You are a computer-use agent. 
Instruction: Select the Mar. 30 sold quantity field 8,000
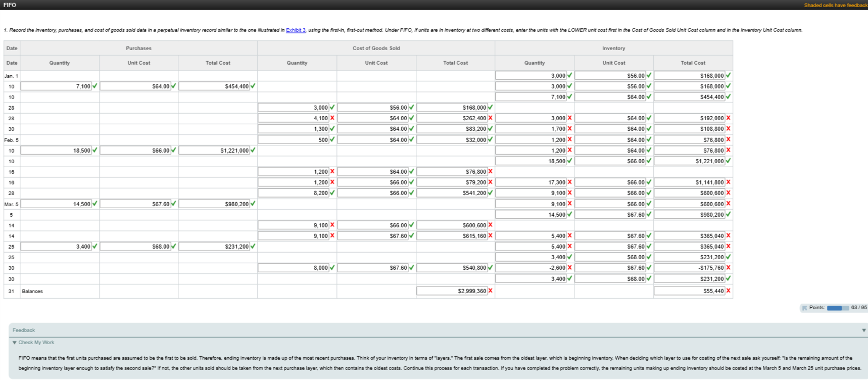[x=294, y=268]
